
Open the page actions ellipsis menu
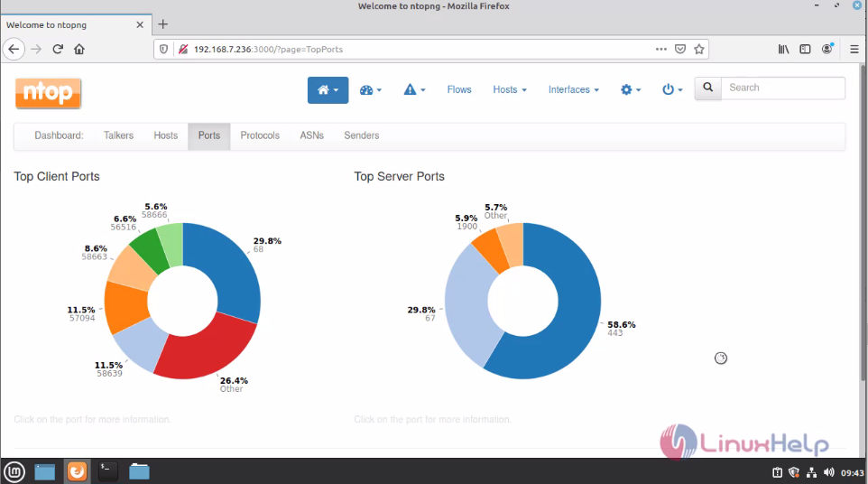661,50
